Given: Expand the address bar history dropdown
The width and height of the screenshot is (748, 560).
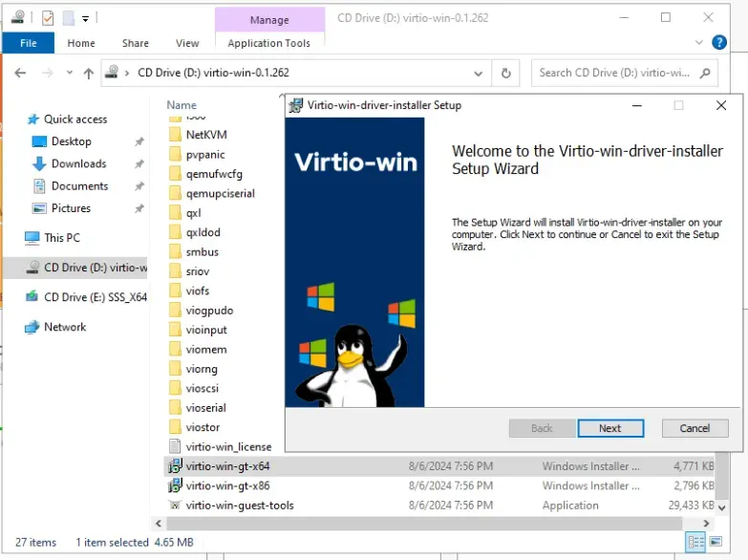Looking at the screenshot, I should coord(478,73).
